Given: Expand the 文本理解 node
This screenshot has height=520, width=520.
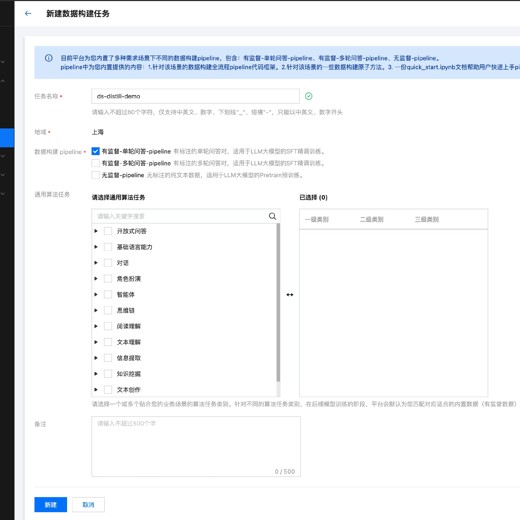Looking at the screenshot, I should [x=96, y=342].
